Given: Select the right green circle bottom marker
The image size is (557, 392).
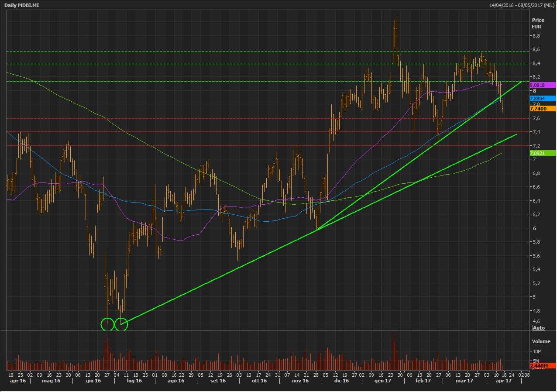Looking at the screenshot, I should point(121,324).
